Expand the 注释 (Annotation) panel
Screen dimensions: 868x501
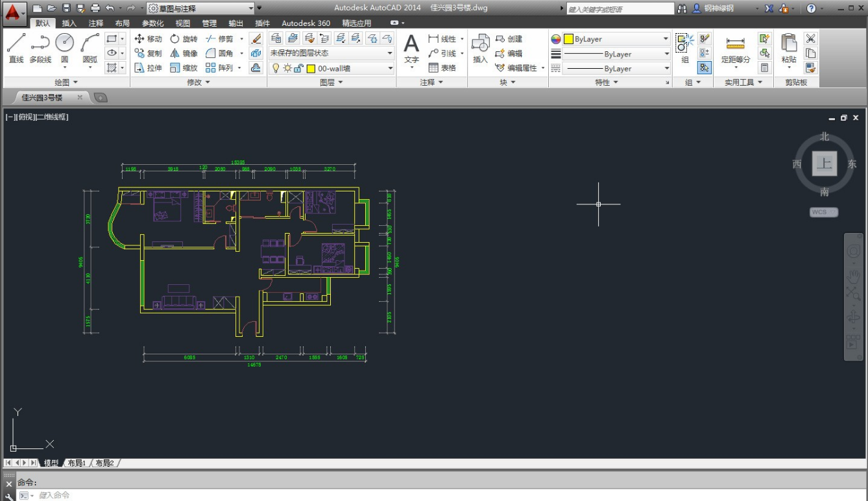click(431, 82)
